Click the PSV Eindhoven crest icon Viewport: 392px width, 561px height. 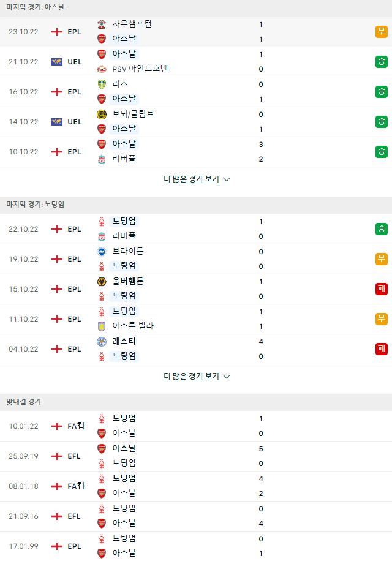point(102,69)
